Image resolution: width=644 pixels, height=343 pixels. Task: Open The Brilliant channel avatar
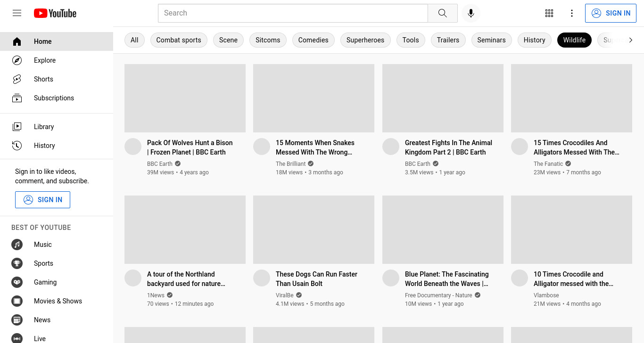262,147
